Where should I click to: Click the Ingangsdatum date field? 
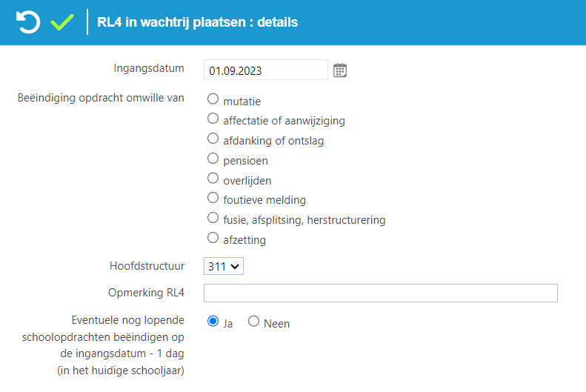coord(266,70)
